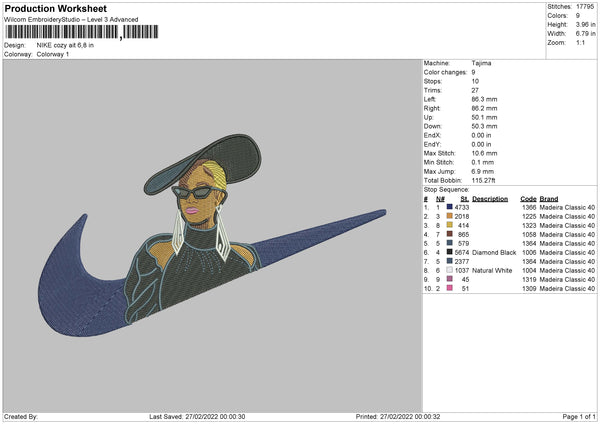Click the embroidered Nike swoosh design preview
The width and height of the screenshot is (600, 424).
point(212,235)
